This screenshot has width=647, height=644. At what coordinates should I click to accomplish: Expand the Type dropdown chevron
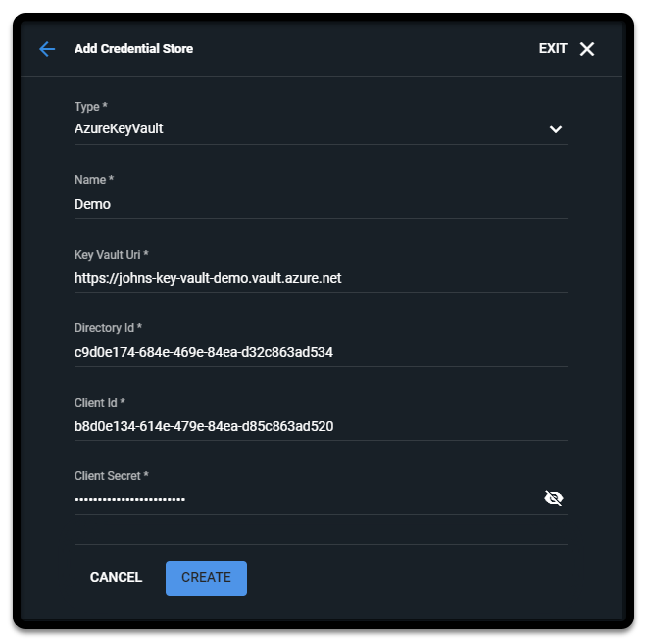(x=556, y=129)
